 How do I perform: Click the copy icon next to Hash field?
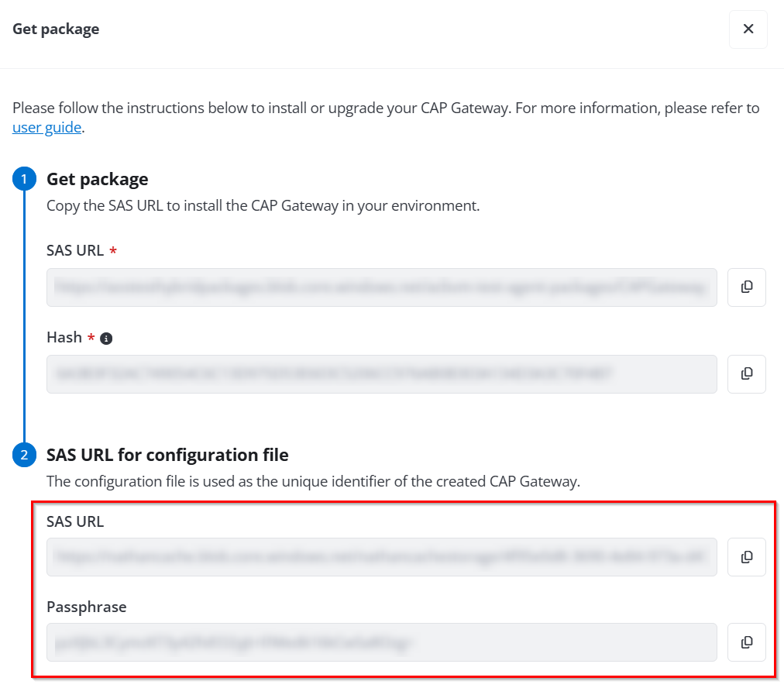(x=746, y=373)
